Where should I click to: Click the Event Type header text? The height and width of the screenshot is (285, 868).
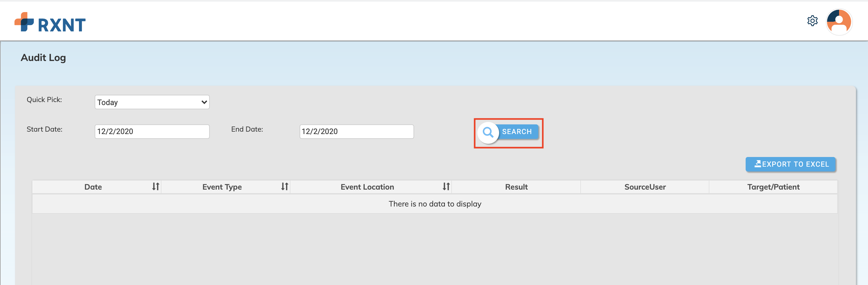tap(222, 187)
